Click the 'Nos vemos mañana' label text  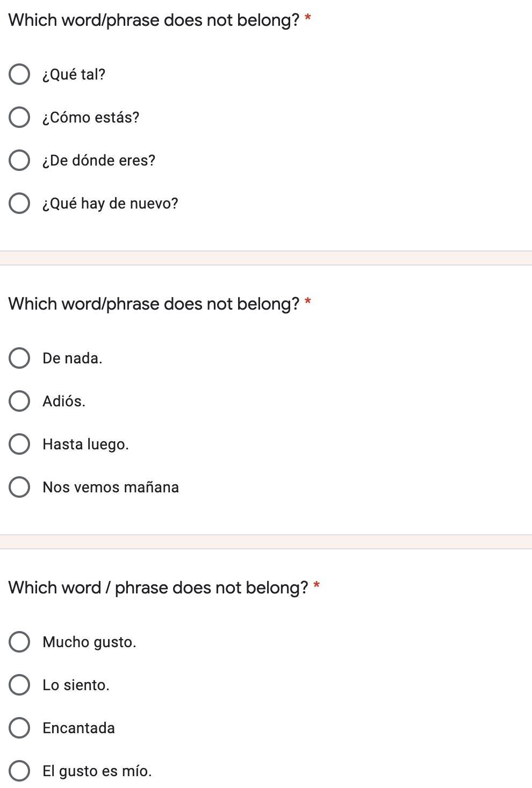[111, 488]
